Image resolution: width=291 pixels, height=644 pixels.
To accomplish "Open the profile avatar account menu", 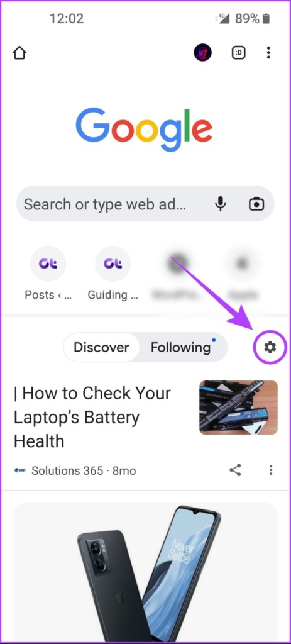I will (x=203, y=53).
